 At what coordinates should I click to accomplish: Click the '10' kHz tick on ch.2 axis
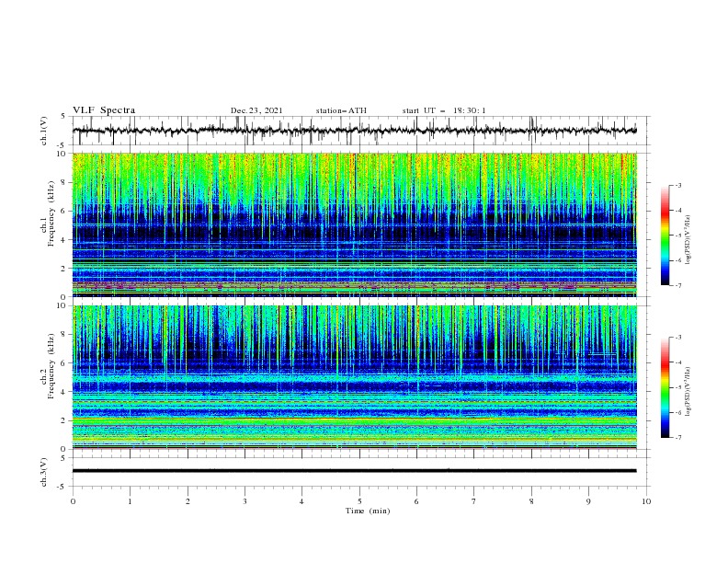63,305
